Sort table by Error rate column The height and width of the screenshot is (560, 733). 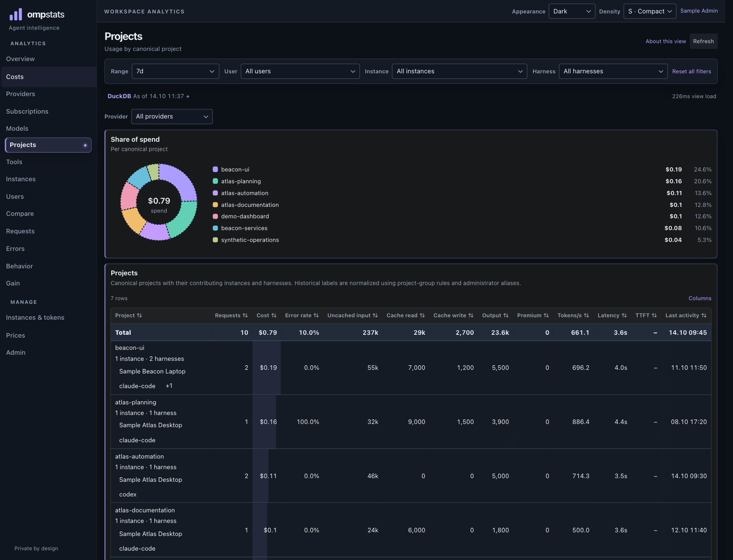point(302,315)
